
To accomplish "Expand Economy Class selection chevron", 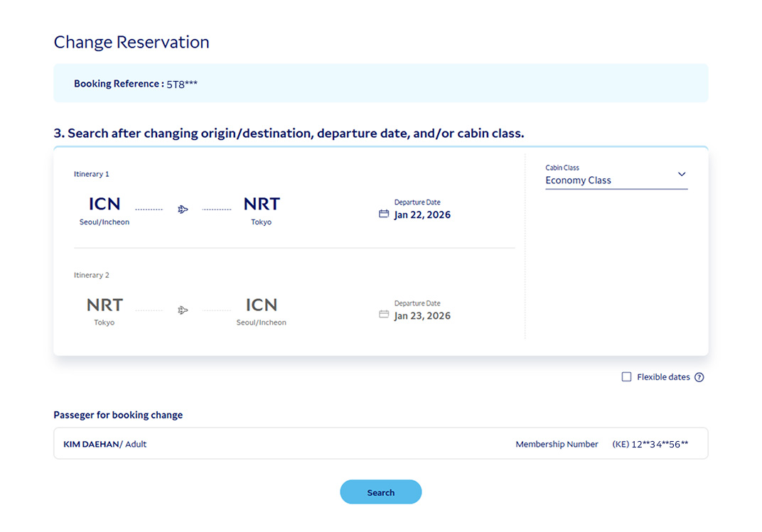I will pyautogui.click(x=682, y=174).
